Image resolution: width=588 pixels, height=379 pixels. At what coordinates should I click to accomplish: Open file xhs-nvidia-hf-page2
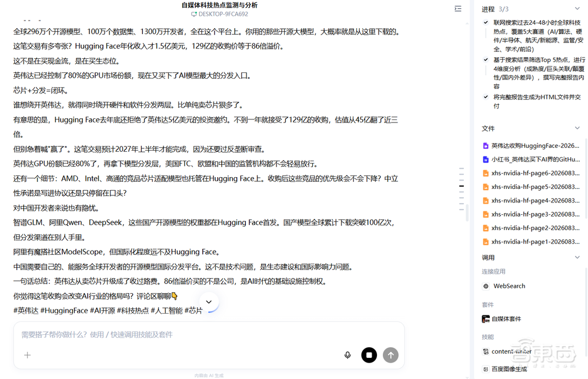pos(531,228)
